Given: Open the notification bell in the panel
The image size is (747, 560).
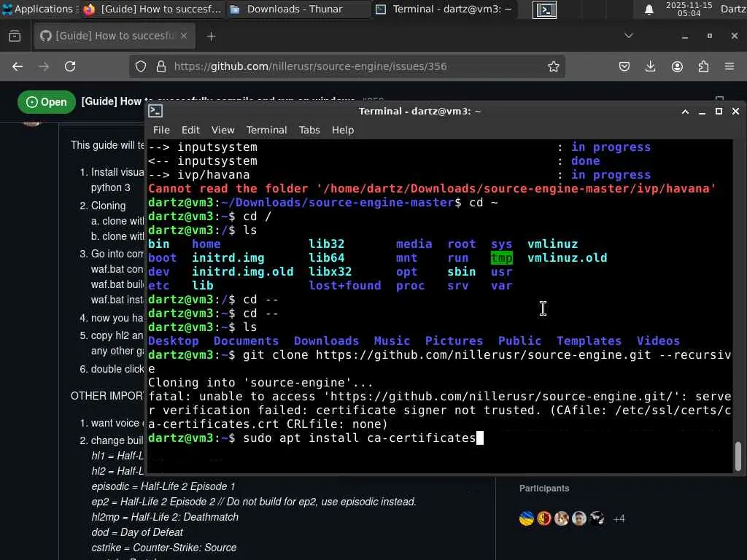Looking at the screenshot, I should [649, 9].
